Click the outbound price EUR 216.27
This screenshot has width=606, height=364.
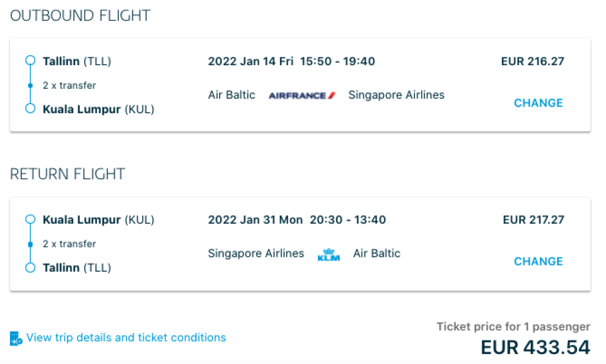pyautogui.click(x=533, y=62)
